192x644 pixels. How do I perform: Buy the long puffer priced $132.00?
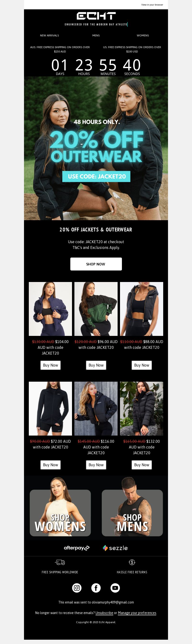[x=142, y=465]
